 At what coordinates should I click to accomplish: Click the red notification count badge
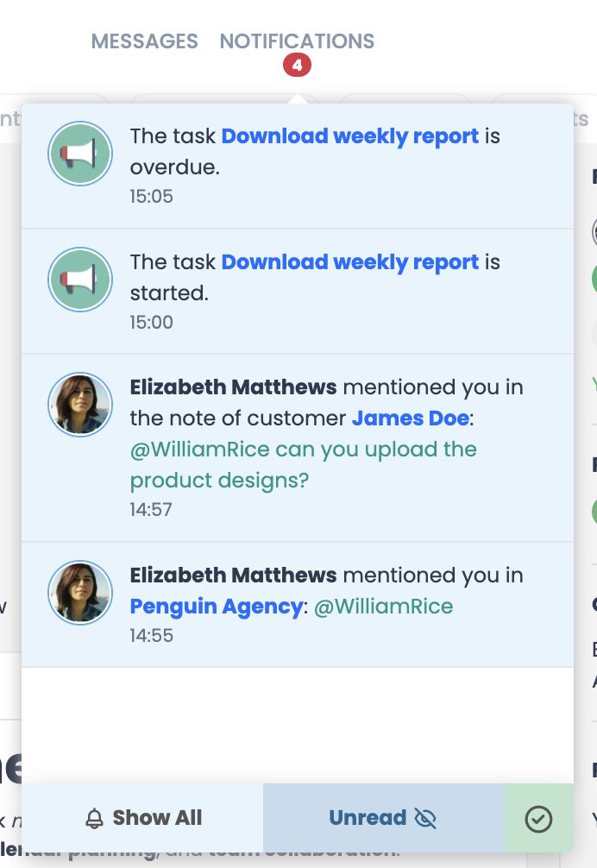(x=297, y=65)
